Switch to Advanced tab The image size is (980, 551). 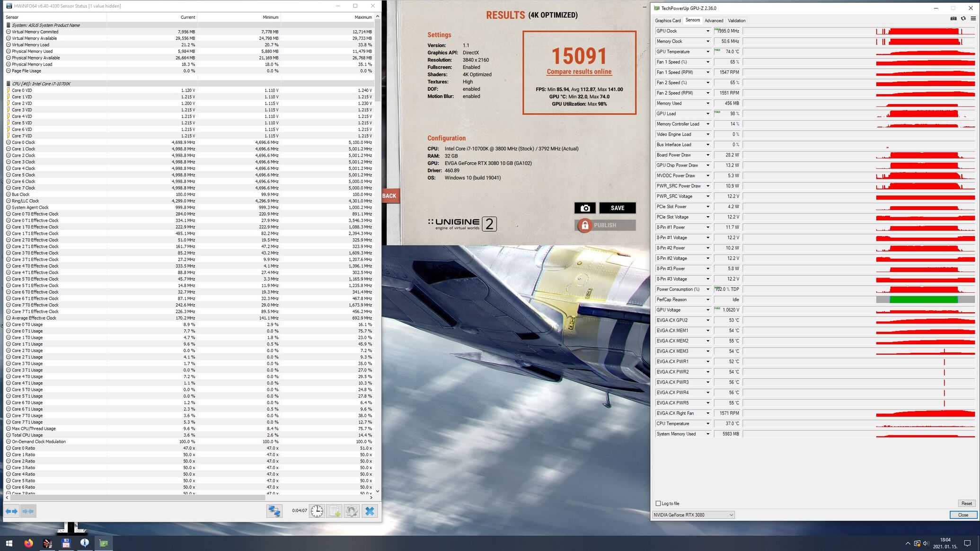[x=714, y=20]
